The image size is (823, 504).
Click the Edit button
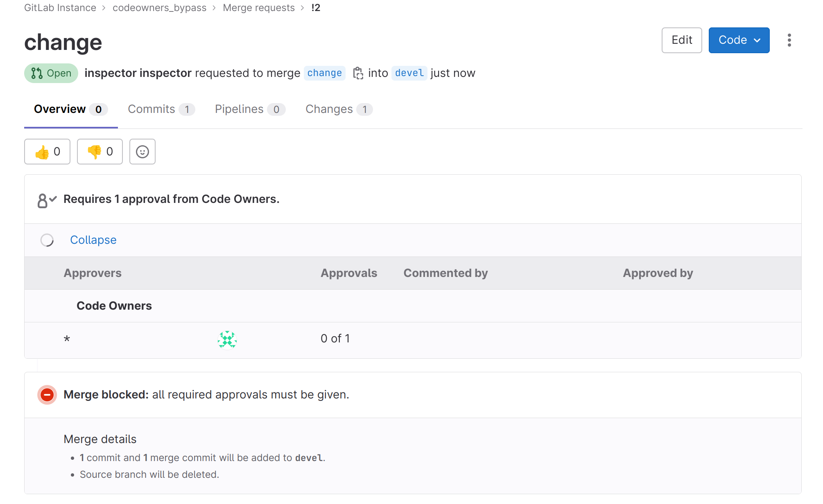681,40
